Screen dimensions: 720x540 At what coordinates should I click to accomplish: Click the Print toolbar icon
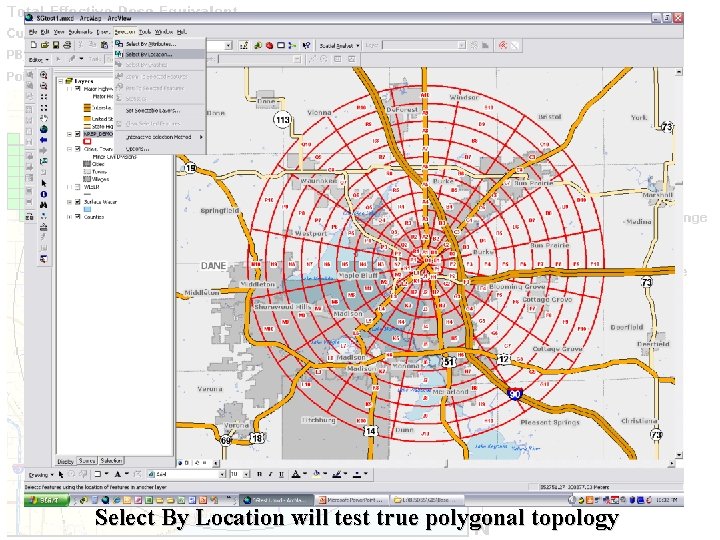coord(67,45)
